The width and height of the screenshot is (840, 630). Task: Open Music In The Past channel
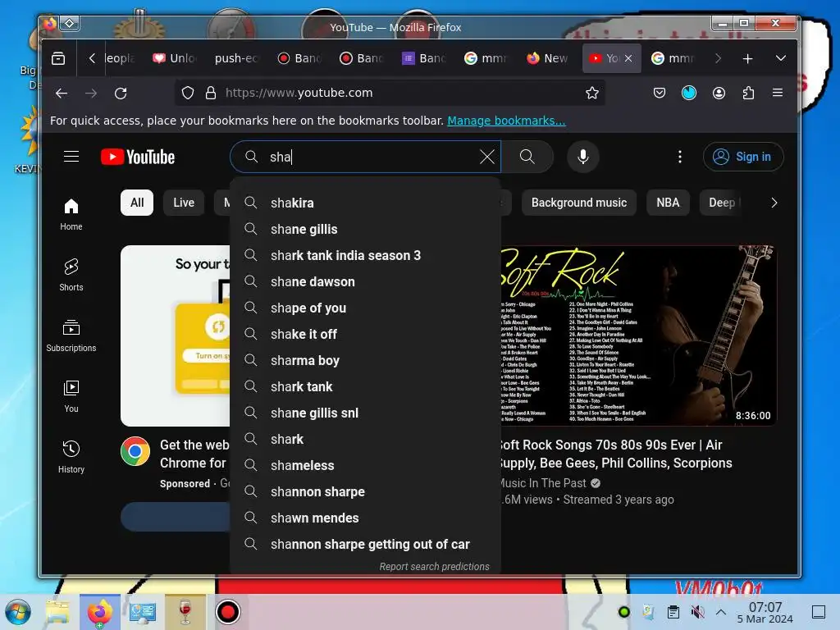click(543, 483)
